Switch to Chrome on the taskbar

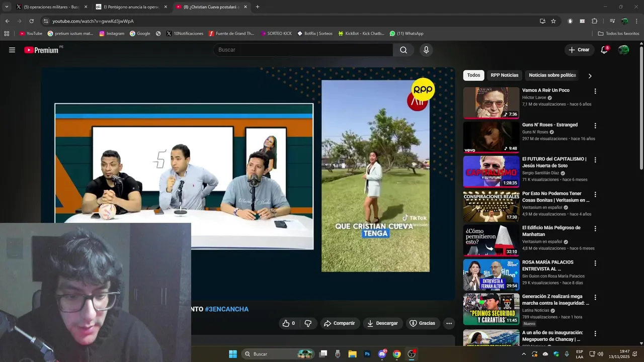pos(396,354)
